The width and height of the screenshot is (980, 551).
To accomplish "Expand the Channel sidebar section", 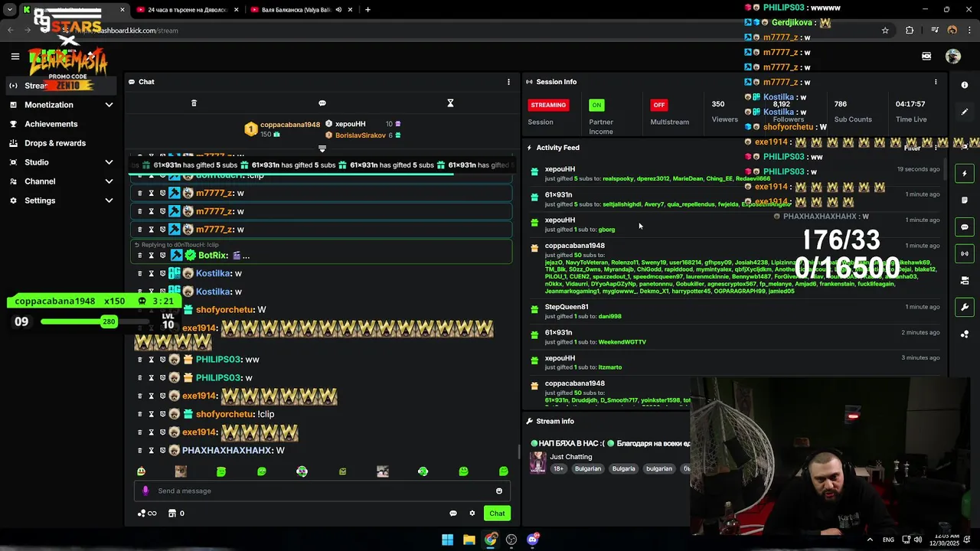I will point(109,181).
